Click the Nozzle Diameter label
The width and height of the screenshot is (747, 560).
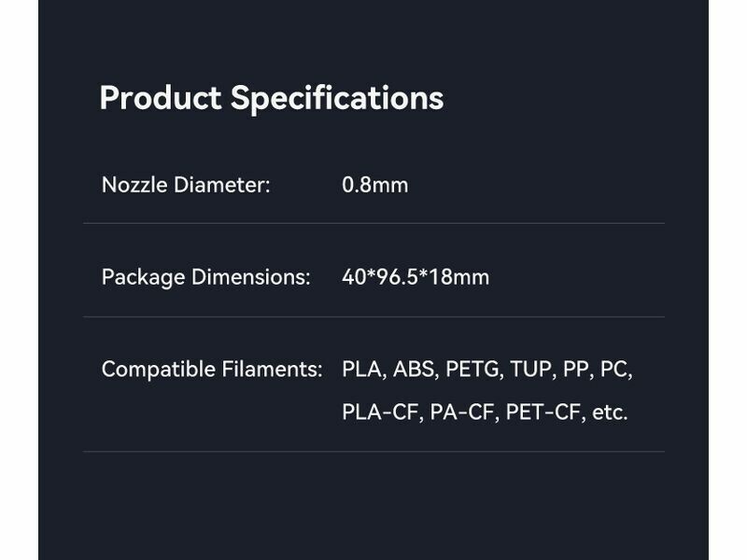[186, 185]
